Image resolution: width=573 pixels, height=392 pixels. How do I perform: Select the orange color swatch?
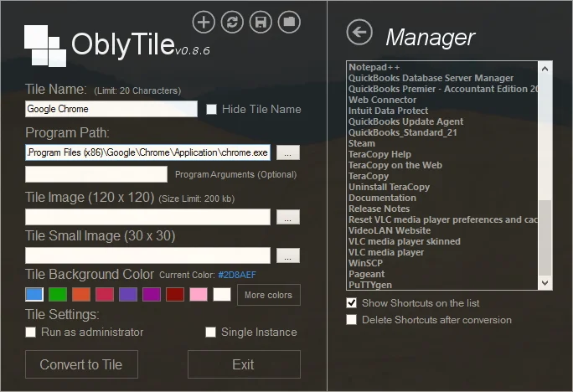(x=81, y=295)
